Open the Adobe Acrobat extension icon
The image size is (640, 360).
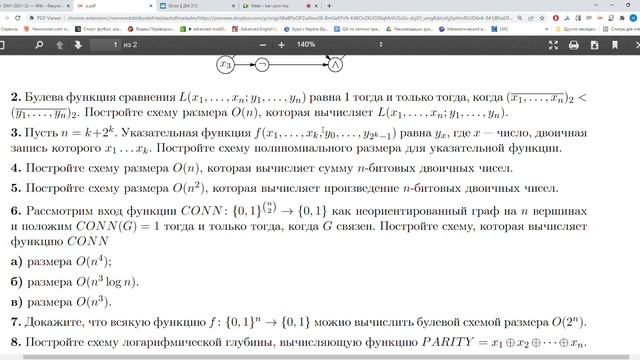click(x=567, y=18)
